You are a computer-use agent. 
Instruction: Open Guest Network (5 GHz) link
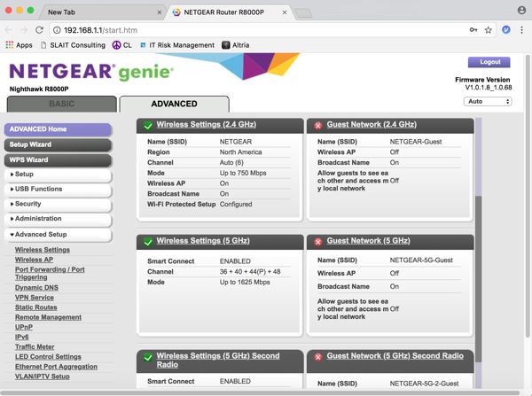368,241
